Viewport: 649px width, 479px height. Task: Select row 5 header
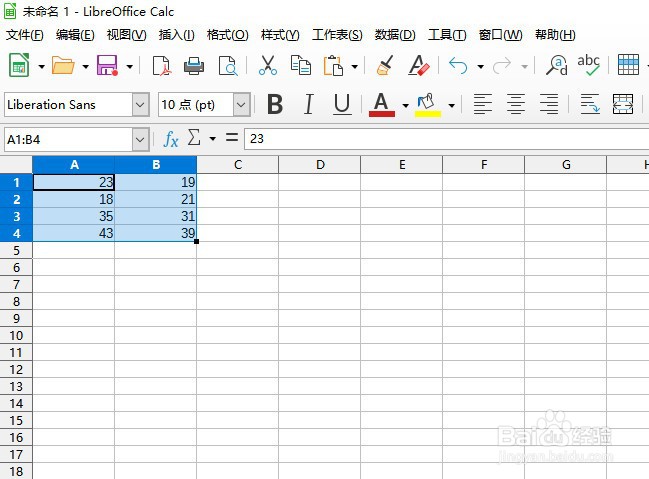pos(16,250)
